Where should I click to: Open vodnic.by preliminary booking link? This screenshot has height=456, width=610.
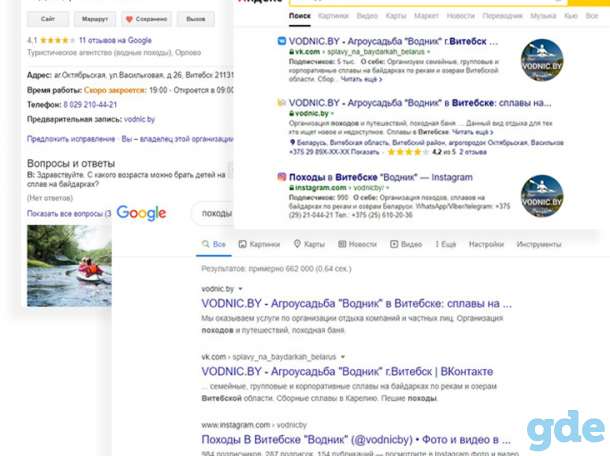139,119
